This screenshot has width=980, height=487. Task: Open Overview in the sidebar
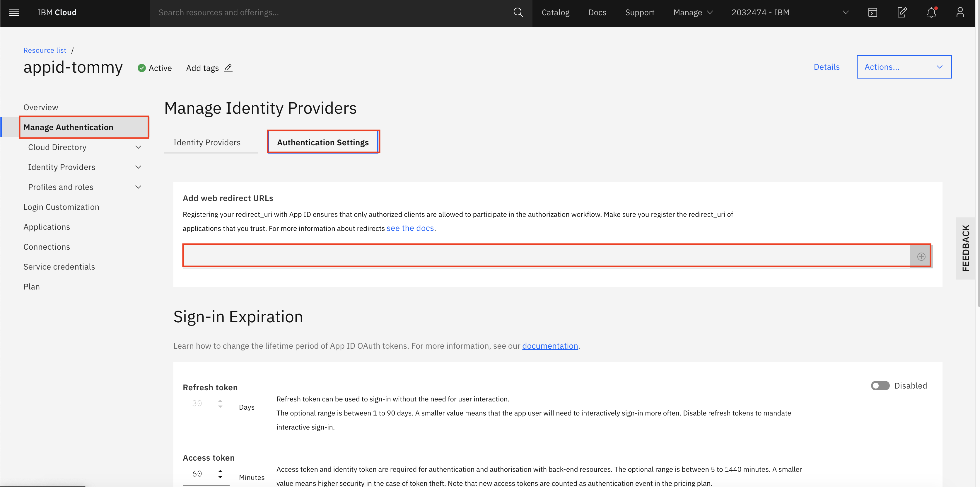click(x=41, y=107)
